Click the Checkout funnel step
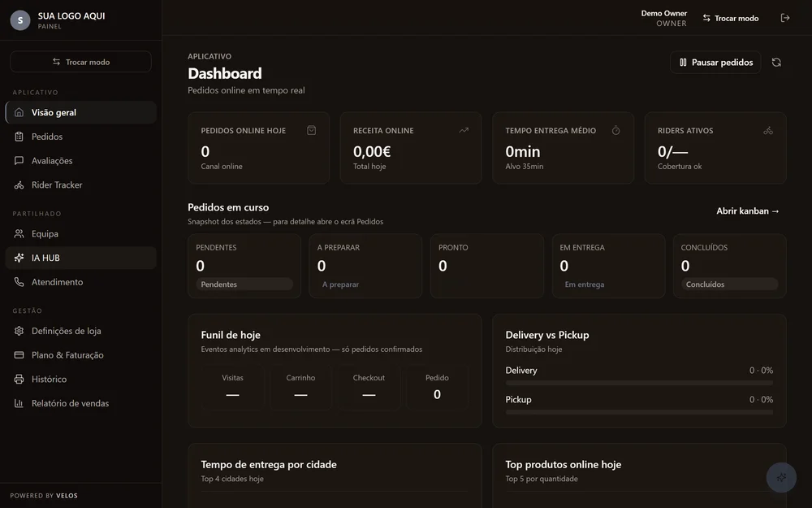The height and width of the screenshot is (508, 812). coord(369,388)
